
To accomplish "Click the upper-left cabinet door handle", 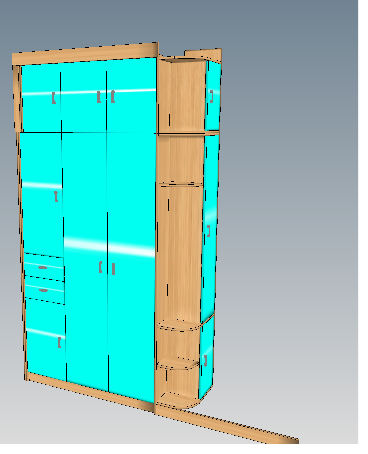I will 54,98.
